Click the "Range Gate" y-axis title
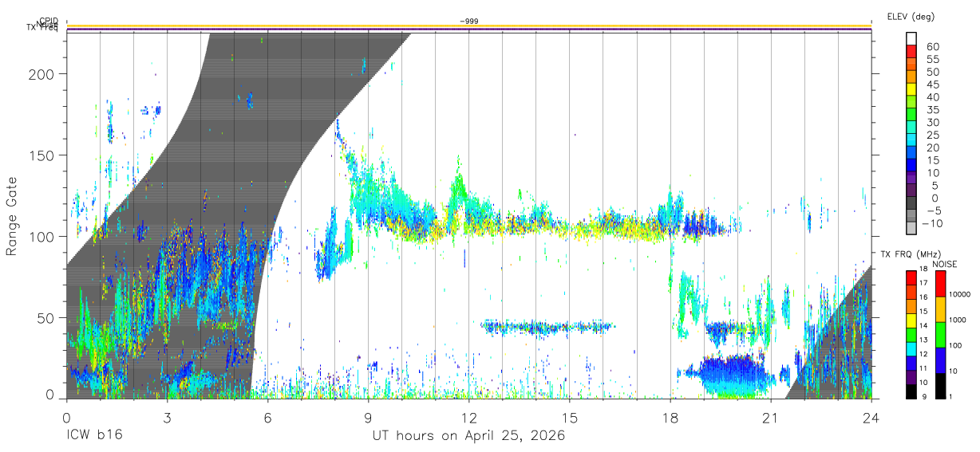Viewport: 980px width, 452px height. point(12,216)
